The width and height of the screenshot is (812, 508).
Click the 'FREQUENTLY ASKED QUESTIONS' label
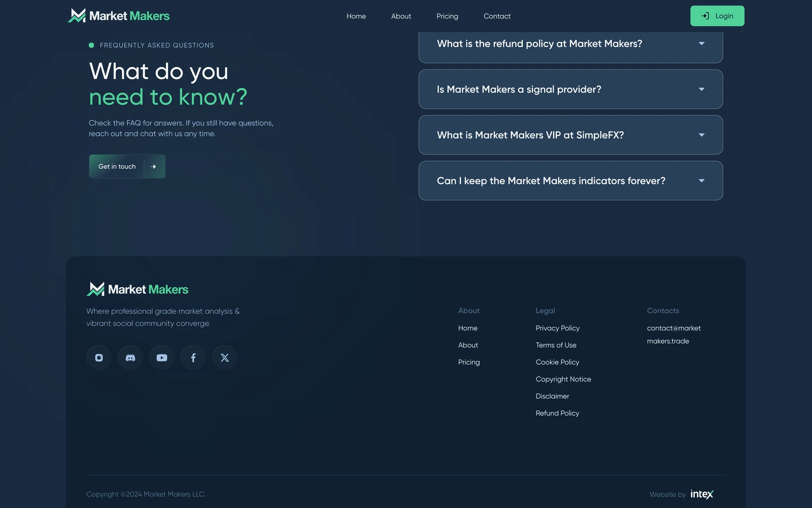tap(157, 45)
